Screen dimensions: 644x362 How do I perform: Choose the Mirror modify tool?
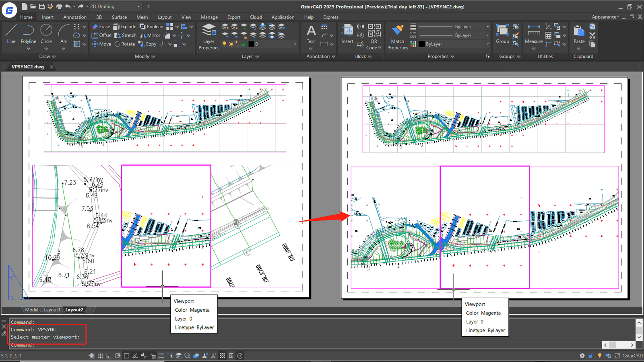coord(150,35)
